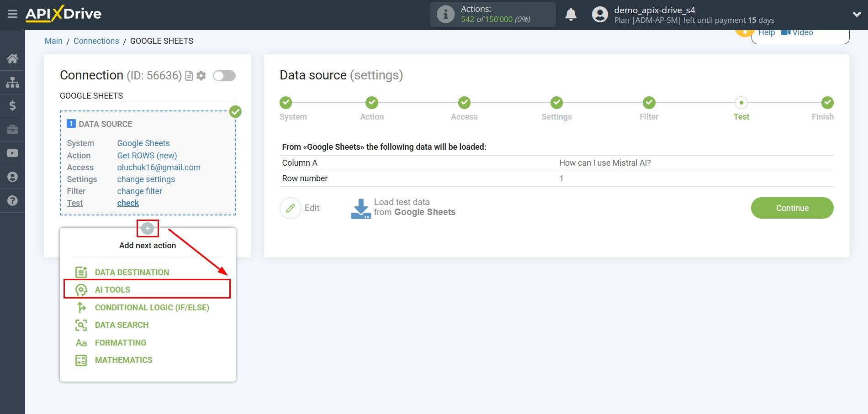The height and width of the screenshot is (414, 868).
Task: Open Help via the question mark sidebar icon
Action: coord(12,201)
